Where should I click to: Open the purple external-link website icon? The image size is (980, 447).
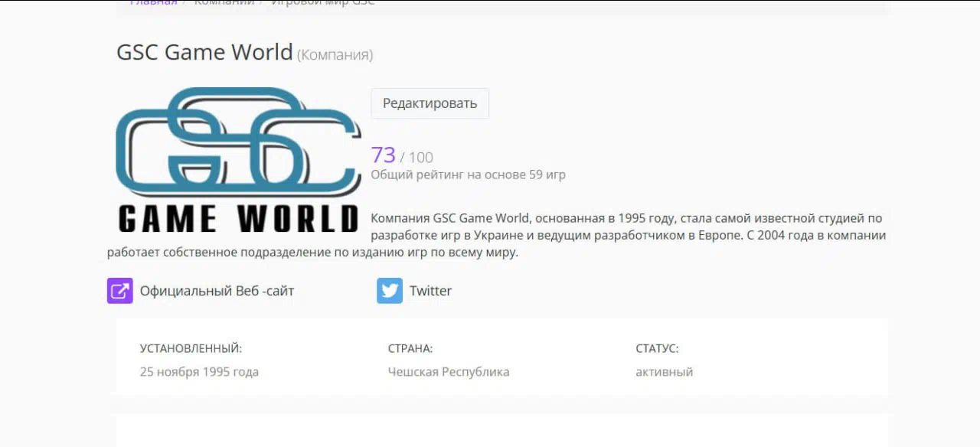click(x=120, y=291)
